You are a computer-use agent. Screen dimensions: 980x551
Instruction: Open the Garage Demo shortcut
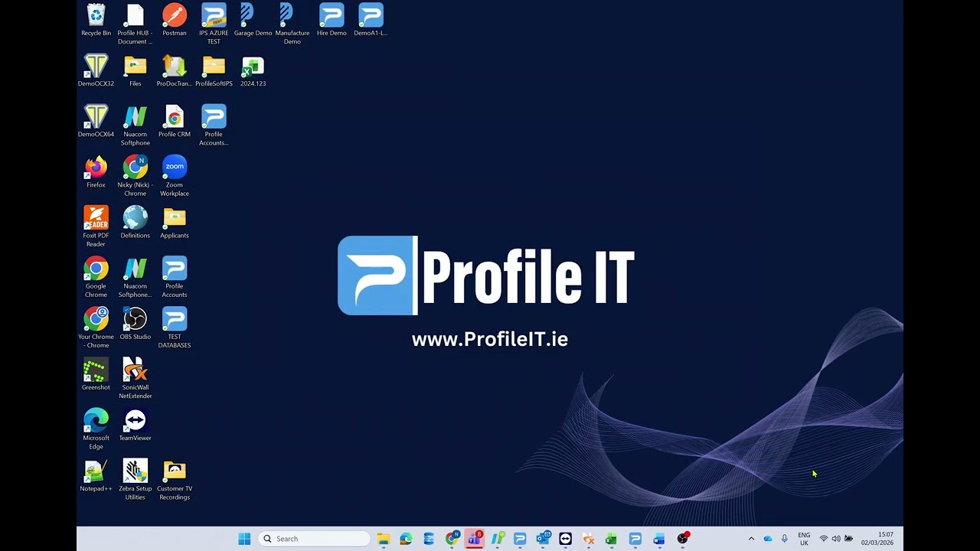coord(253,20)
